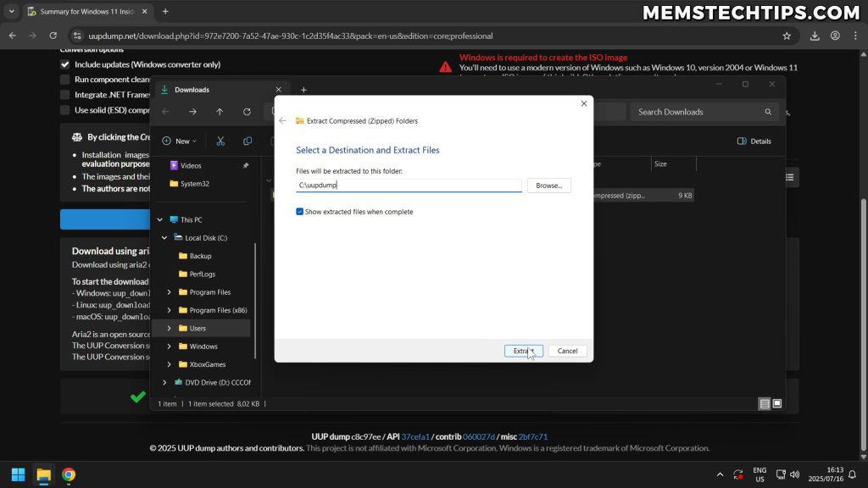Bookmark this page with star icon

787,36
